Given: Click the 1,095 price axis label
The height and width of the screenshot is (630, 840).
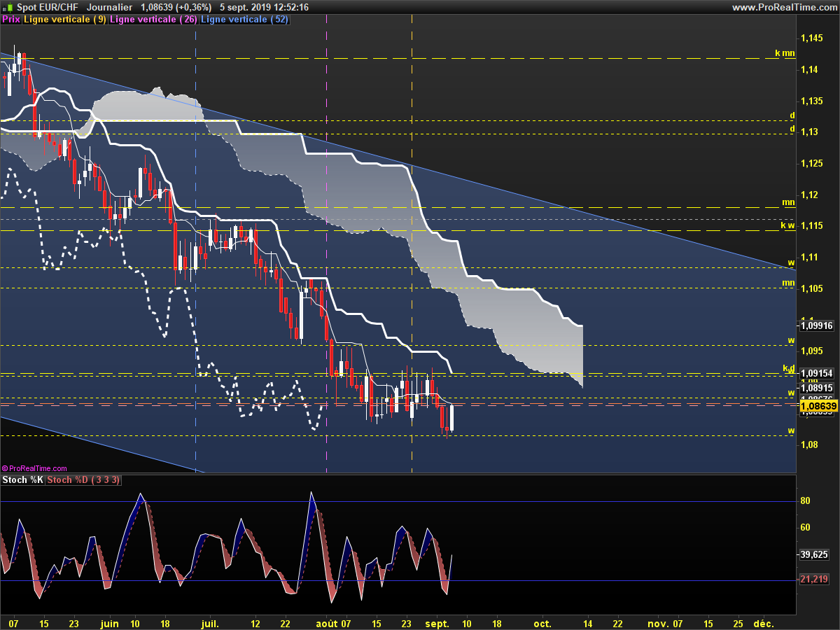Looking at the screenshot, I should [811, 351].
